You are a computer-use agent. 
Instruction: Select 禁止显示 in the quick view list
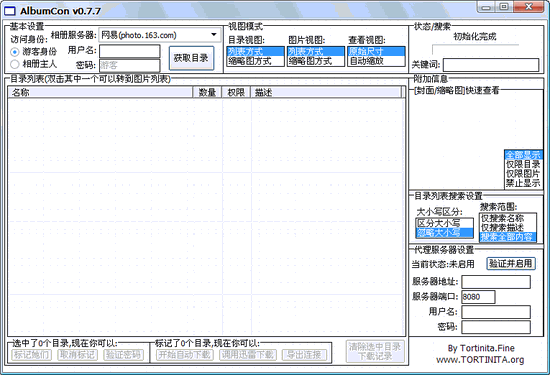[523, 183]
